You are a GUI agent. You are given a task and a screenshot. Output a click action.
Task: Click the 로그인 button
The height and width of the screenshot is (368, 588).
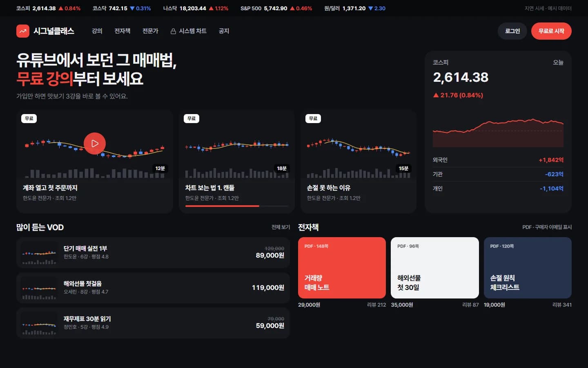click(x=512, y=31)
